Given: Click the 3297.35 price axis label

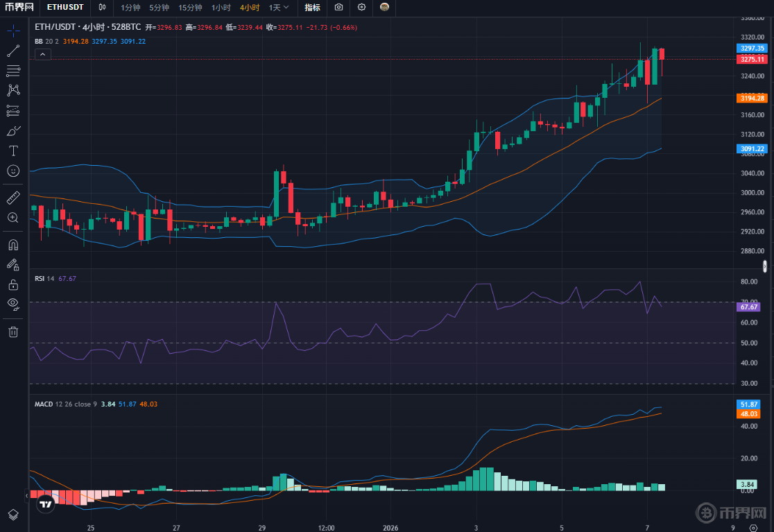Looking at the screenshot, I should click(x=752, y=49).
